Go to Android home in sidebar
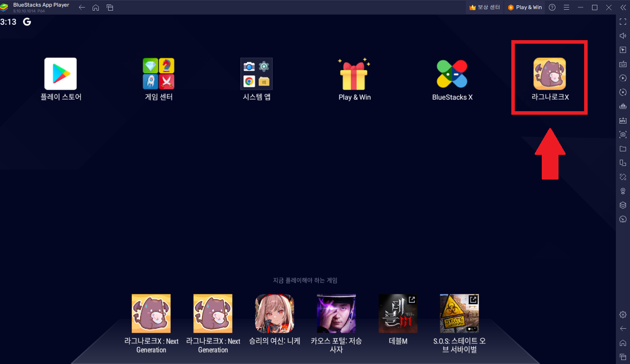 point(623,343)
